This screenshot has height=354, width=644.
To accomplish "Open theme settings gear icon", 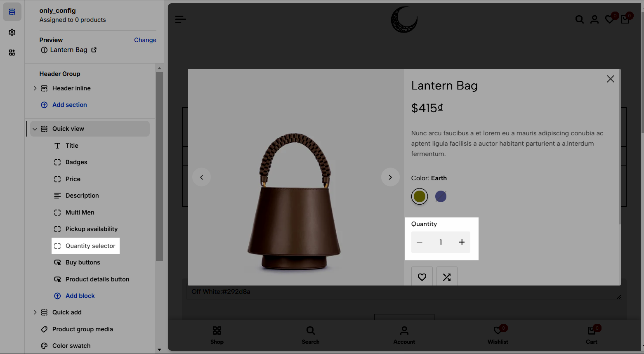I will click(x=12, y=32).
